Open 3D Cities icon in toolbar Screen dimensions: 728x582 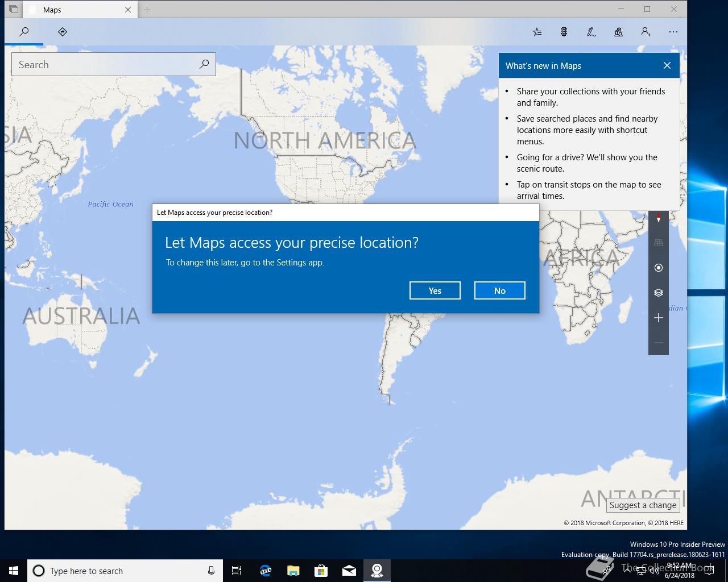pos(618,32)
